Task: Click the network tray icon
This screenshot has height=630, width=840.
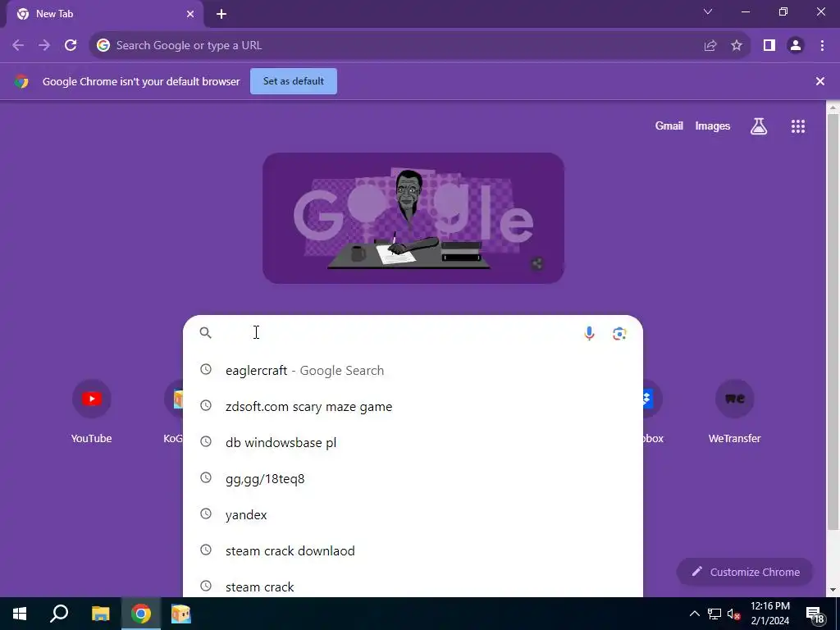Action: pos(714,614)
